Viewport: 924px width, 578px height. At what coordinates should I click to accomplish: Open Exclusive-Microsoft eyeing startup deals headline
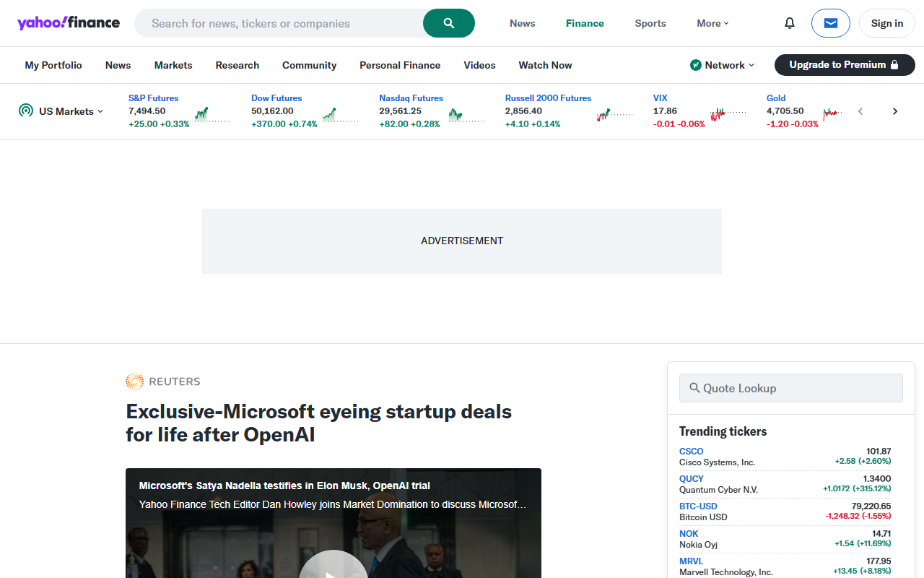point(318,423)
